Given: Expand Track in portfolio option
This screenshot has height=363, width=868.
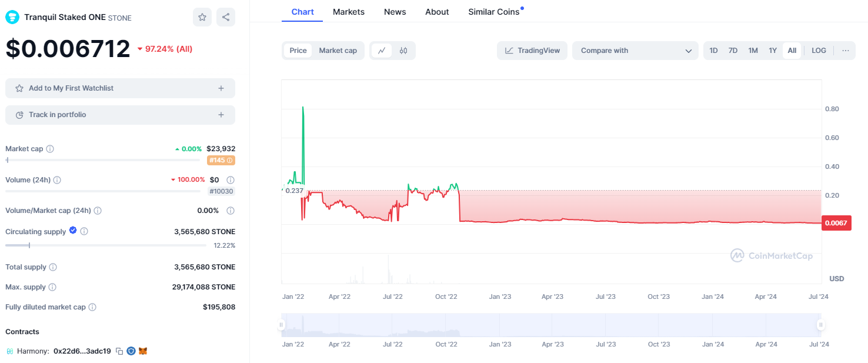Looking at the screenshot, I should 120,115.
